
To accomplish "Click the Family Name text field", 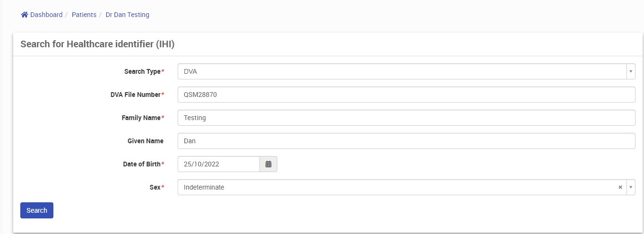I will 406,118.
